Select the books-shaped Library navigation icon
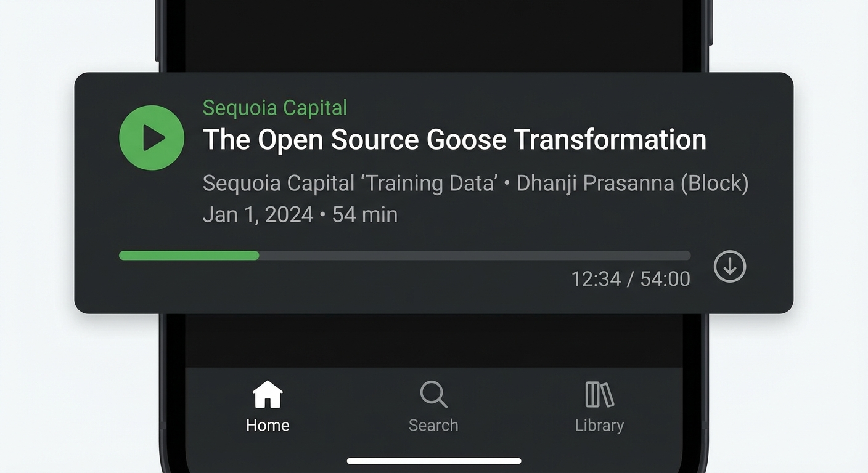The width and height of the screenshot is (868, 473). pos(599,395)
